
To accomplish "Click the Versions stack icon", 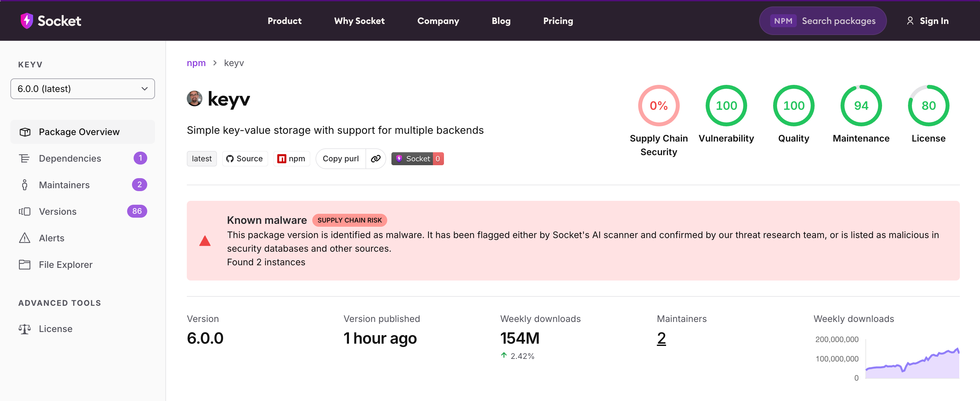I will pyautogui.click(x=25, y=211).
